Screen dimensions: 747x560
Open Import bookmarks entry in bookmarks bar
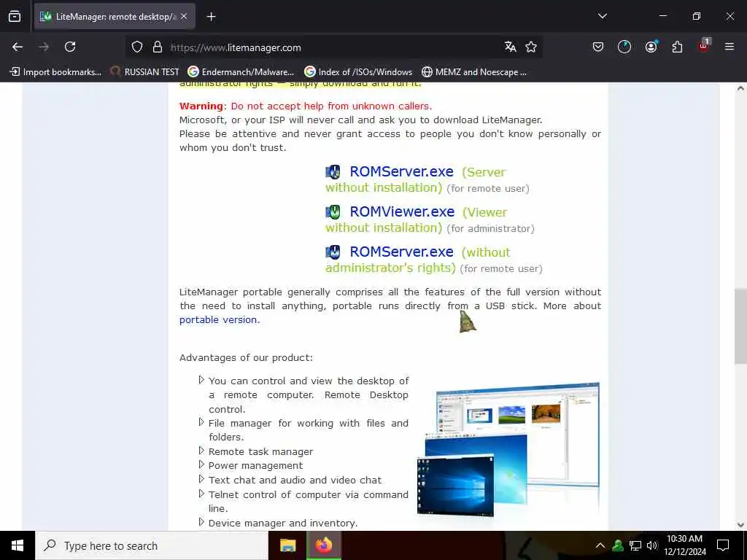[x=55, y=72]
